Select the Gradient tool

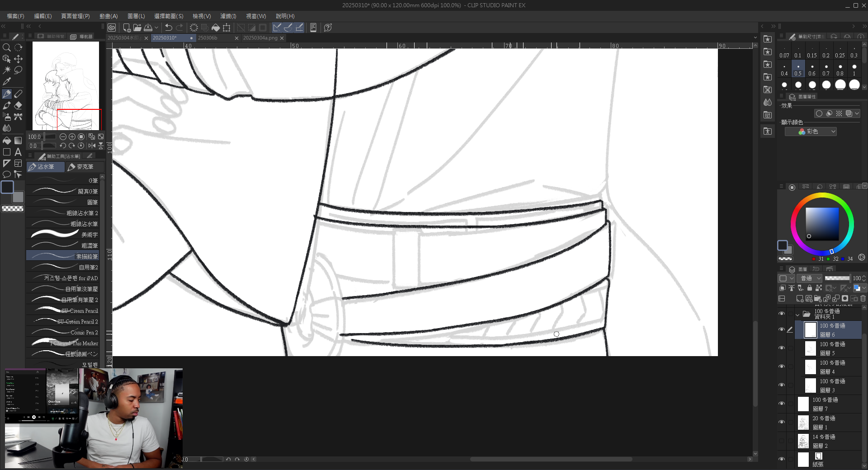pyautogui.click(x=18, y=141)
